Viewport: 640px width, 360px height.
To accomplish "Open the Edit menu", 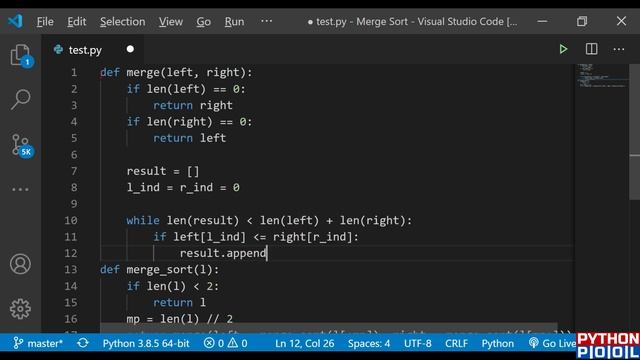I will [x=77, y=21].
